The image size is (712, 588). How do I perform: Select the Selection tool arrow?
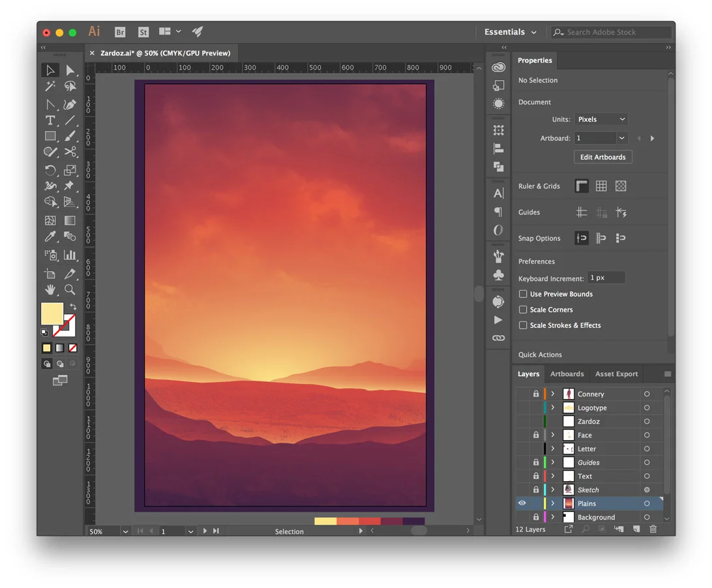(50, 70)
